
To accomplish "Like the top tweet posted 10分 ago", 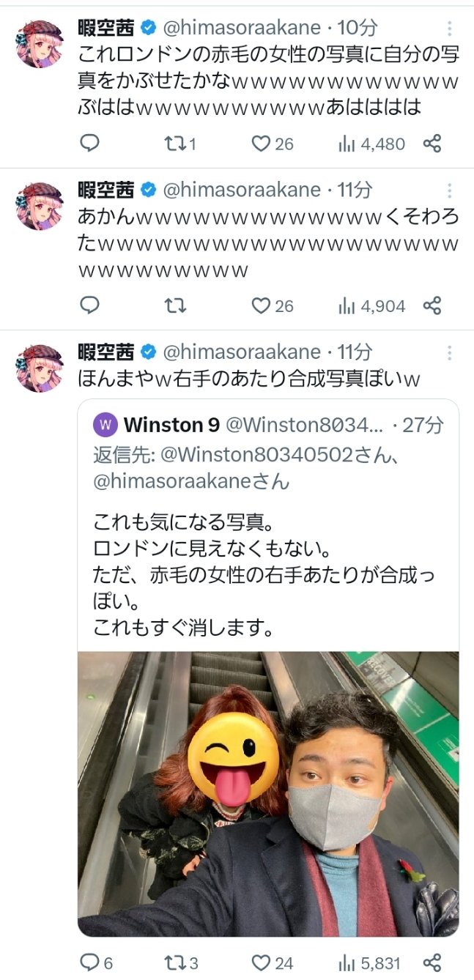I will pos(261,144).
